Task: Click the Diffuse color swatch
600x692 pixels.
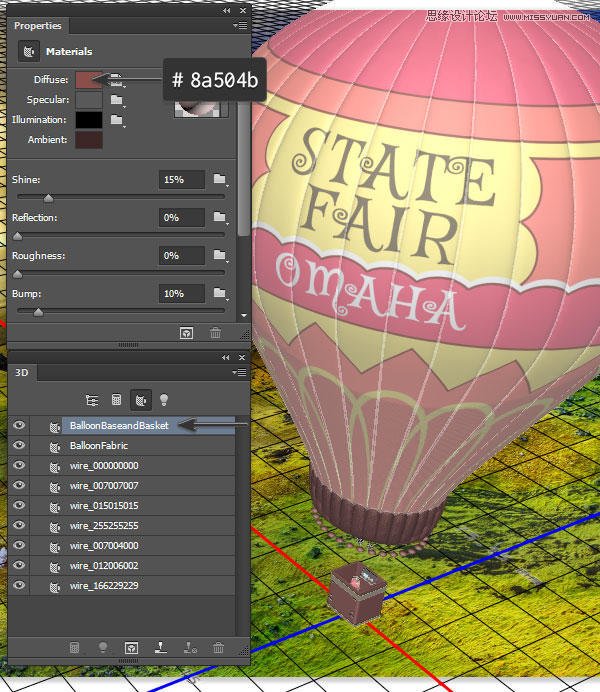Action: point(89,80)
